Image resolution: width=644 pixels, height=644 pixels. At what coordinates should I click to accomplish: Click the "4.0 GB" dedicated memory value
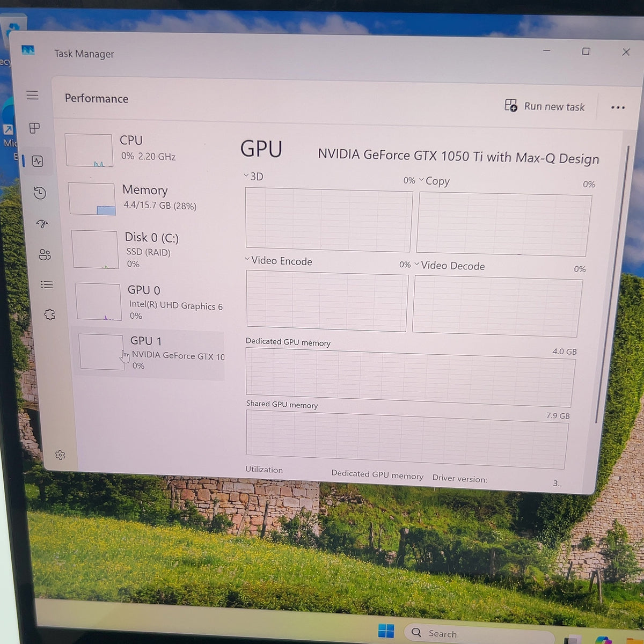(565, 352)
